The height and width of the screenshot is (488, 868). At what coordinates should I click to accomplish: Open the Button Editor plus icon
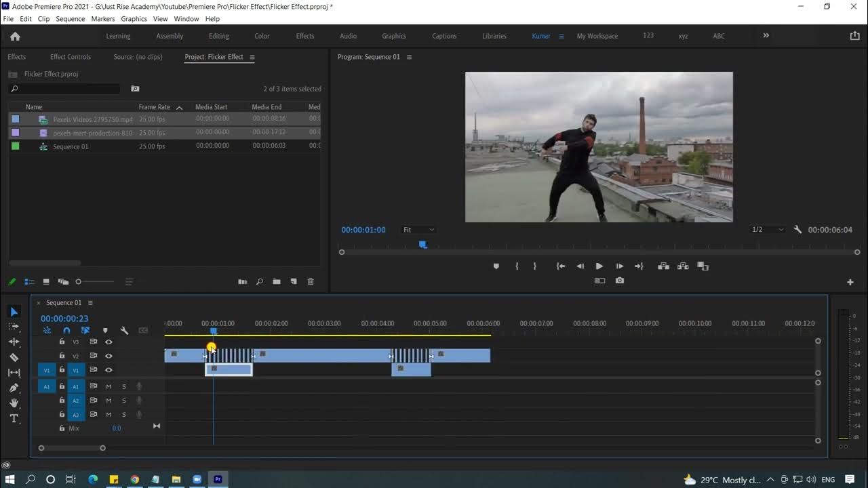[x=850, y=282]
